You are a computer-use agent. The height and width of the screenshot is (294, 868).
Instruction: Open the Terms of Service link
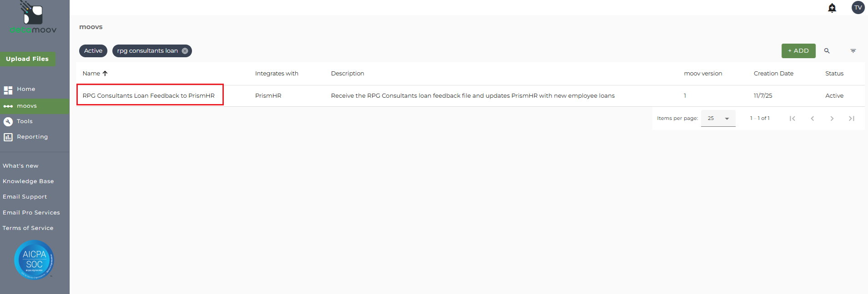(x=28, y=228)
